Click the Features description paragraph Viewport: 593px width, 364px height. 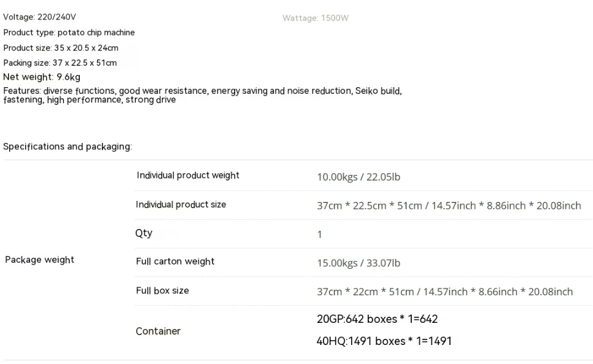[203, 95]
